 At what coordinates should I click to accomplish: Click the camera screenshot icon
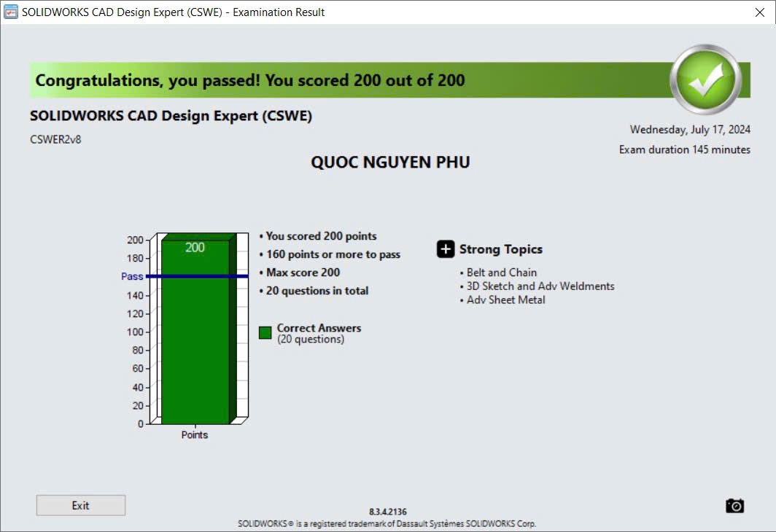point(735,506)
